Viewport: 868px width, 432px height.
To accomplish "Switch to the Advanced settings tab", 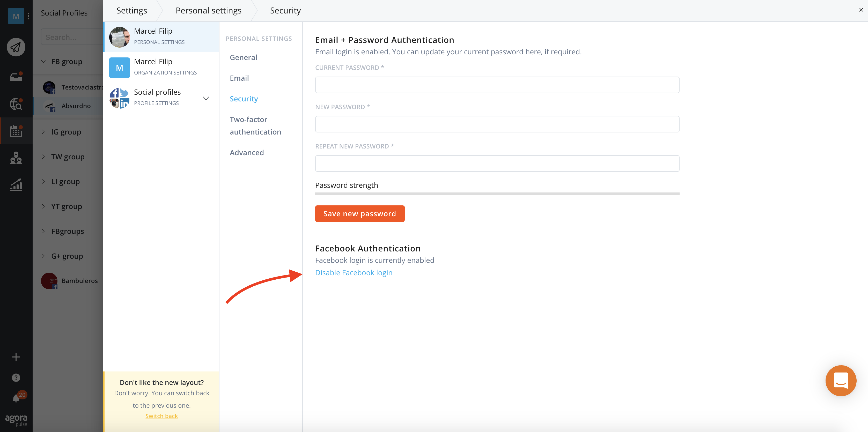I will (x=247, y=153).
